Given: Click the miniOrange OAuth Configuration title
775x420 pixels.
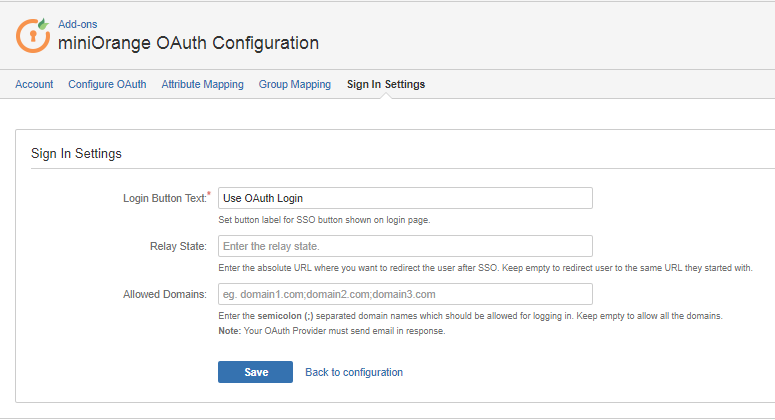Looking at the screenshot, I should pyautogui.click(x=188, y=43).
